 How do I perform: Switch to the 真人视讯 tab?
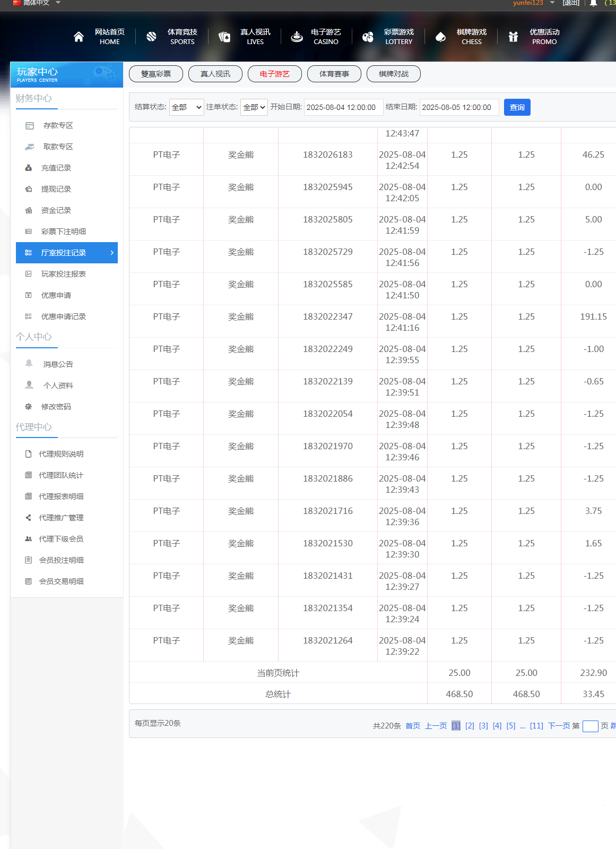(x=215, y=74)
